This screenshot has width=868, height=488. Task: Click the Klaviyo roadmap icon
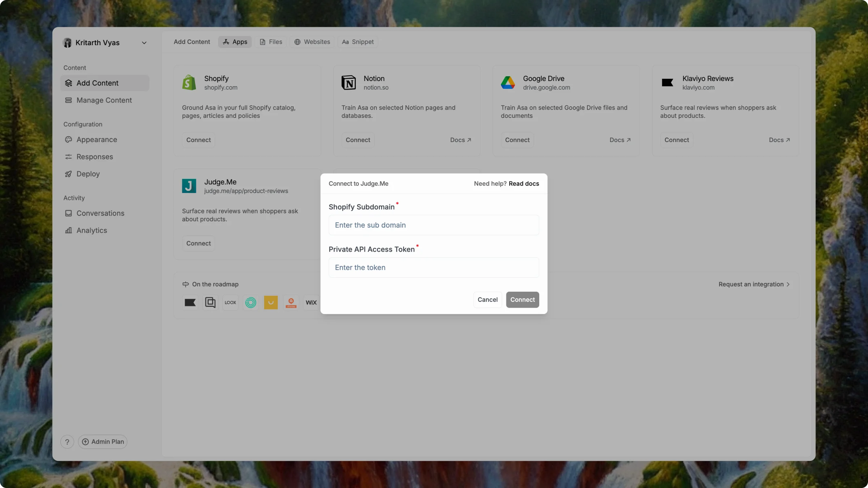[x=190, y=303]
